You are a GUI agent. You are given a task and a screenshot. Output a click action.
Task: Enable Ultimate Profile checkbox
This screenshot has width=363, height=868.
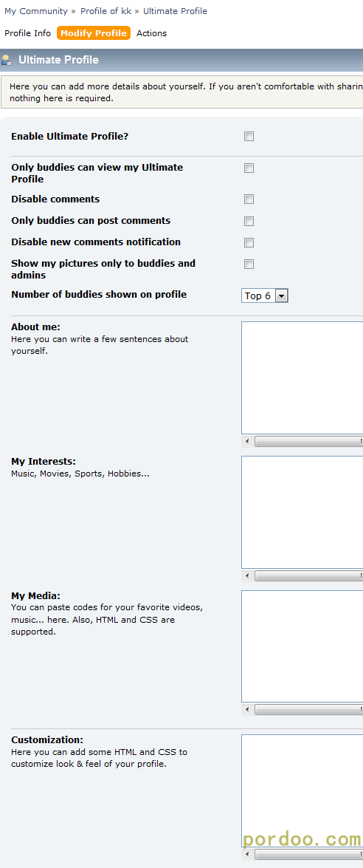coord(249,136)
